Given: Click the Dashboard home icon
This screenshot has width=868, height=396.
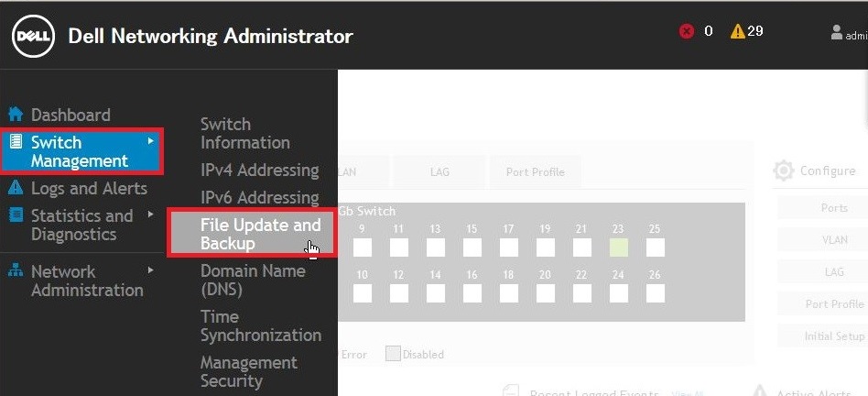Looking at the screenshot, I should click(16, 115).
